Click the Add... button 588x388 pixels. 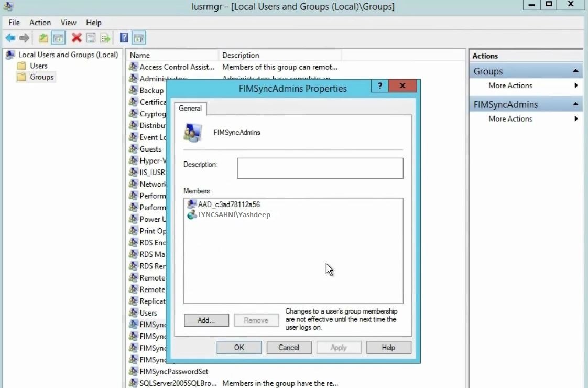coord(206,320)
